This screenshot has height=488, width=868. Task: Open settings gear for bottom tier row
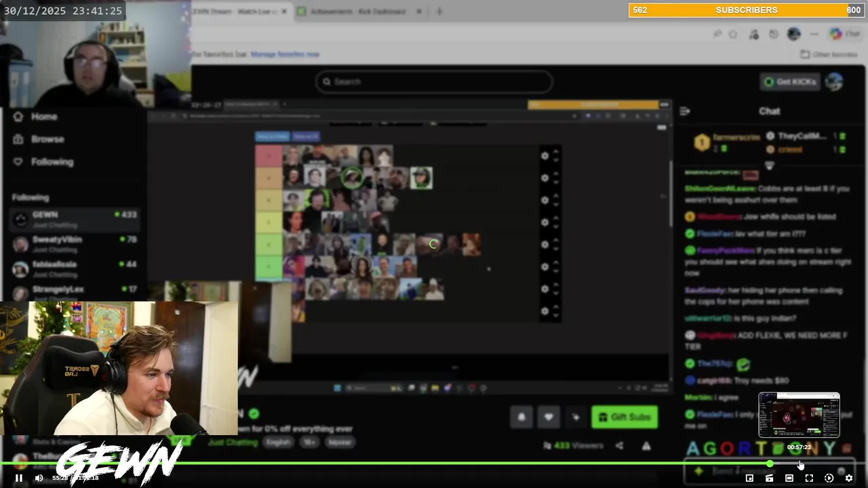tap(545, 312)
